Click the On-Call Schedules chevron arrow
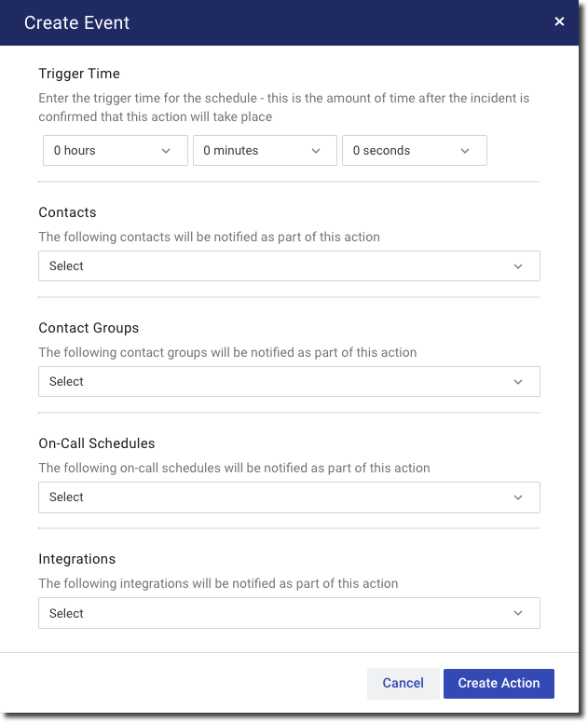 (x=518, y=497)
